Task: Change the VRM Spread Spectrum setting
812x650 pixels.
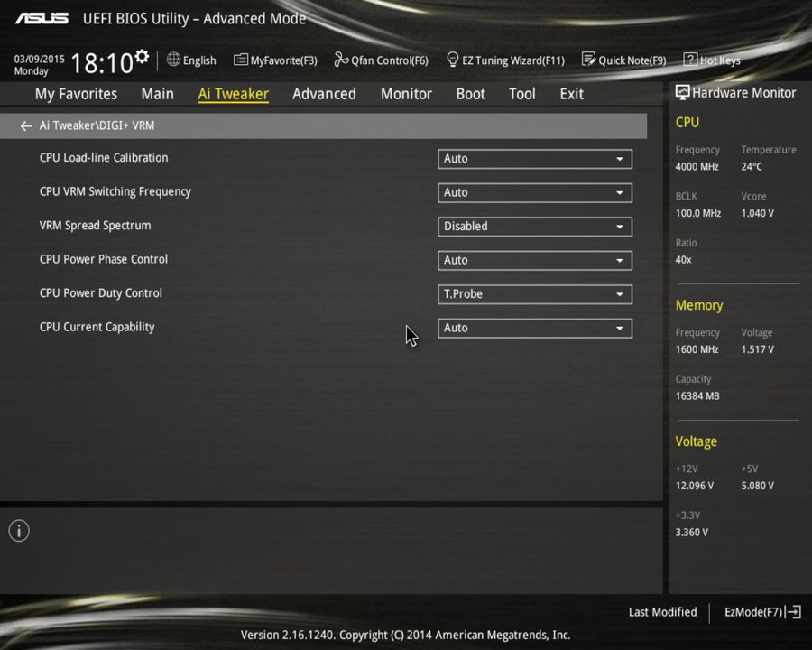Action: [x=534, y=227]
